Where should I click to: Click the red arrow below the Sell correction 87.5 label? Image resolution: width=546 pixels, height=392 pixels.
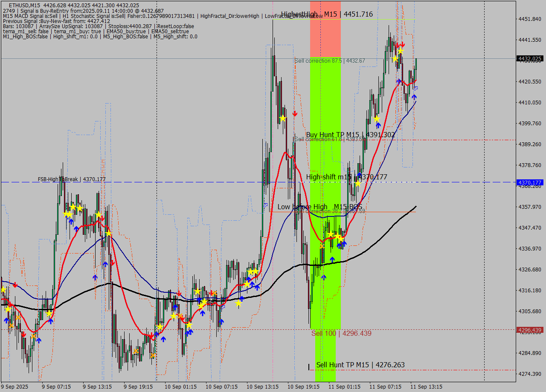point(294,113)
